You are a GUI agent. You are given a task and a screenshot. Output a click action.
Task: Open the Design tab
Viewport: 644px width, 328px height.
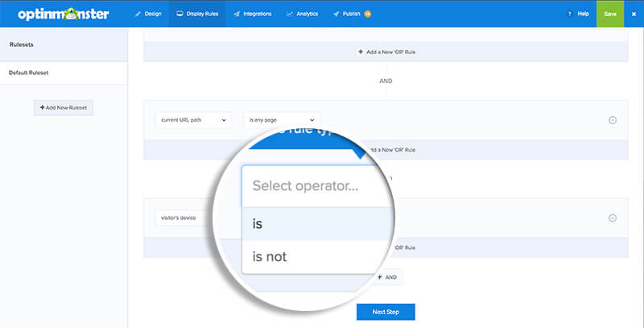[148, 14]
